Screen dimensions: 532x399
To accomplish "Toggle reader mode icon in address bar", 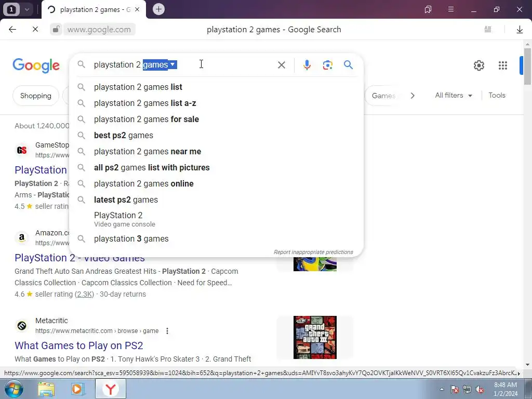I will point(487,29).
